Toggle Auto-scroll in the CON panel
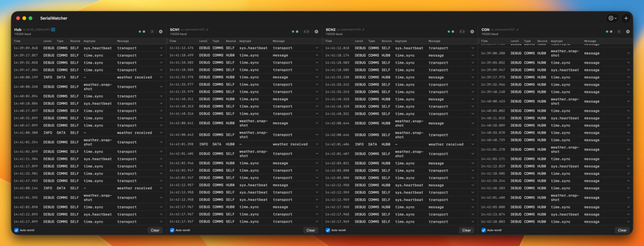Screen dimensions: 644x246 tap(483, 230)
